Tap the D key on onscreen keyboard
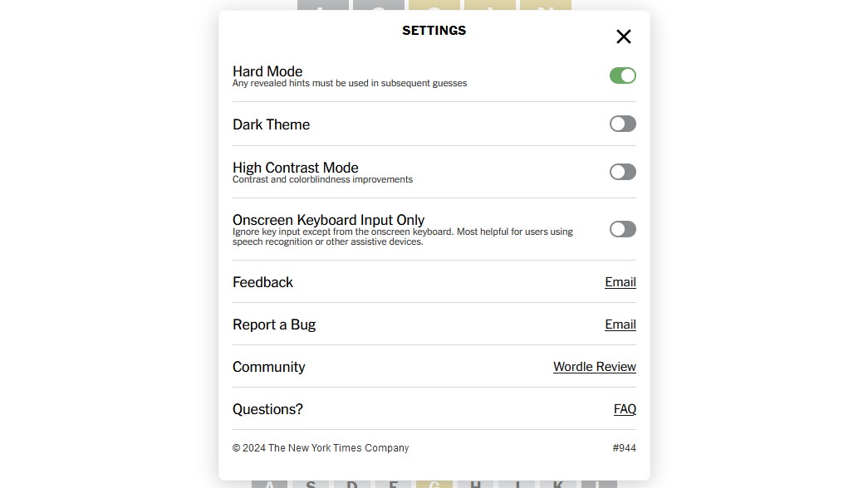The width and height of the screenshot is (868, 488). coord(352,484)
